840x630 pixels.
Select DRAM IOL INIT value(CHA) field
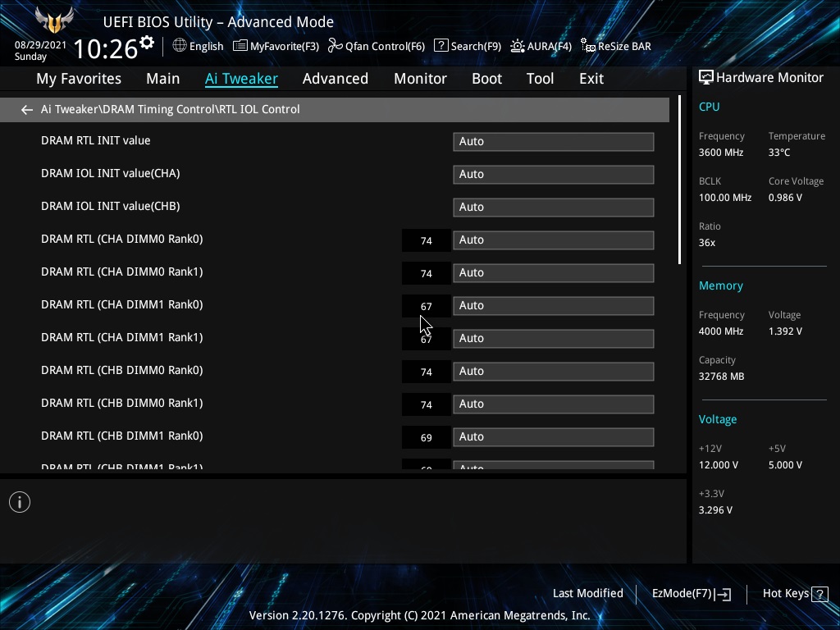click(554, 174)
